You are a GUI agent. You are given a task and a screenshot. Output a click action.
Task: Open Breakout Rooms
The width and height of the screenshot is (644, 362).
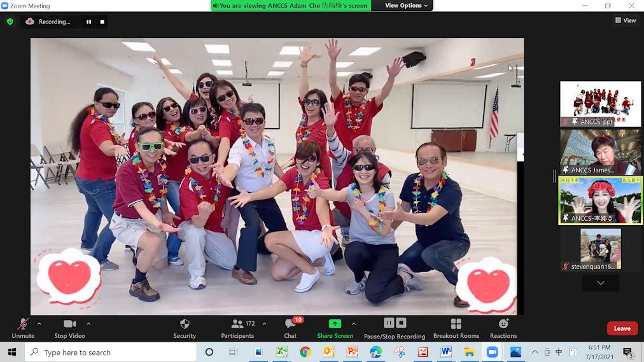(x=456, y=328)
